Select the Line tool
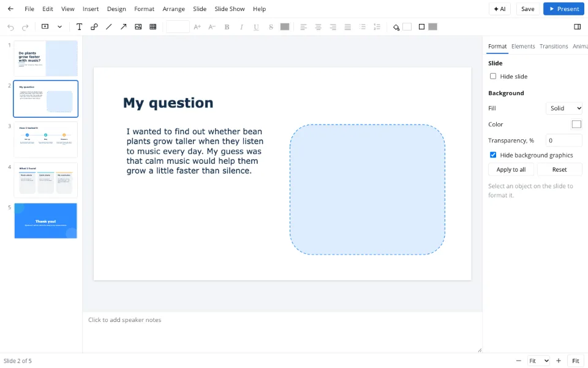The width and height of the screenshot is (588, 368). pos(109,26)
